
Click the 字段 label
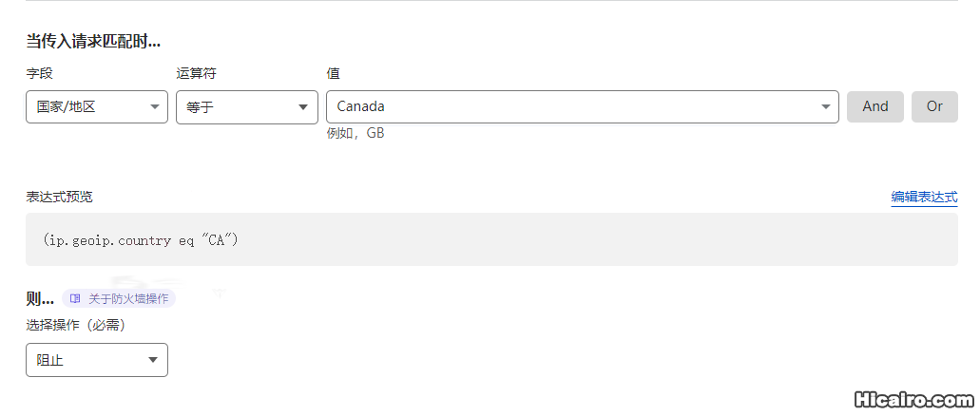pos(39,73)
